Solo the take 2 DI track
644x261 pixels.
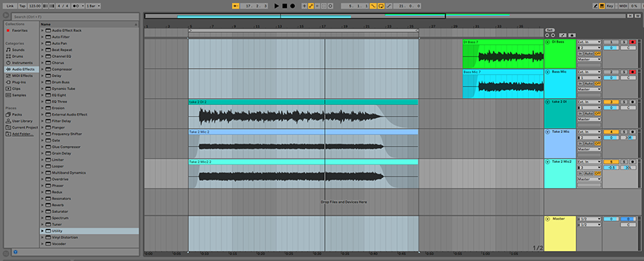624,102
